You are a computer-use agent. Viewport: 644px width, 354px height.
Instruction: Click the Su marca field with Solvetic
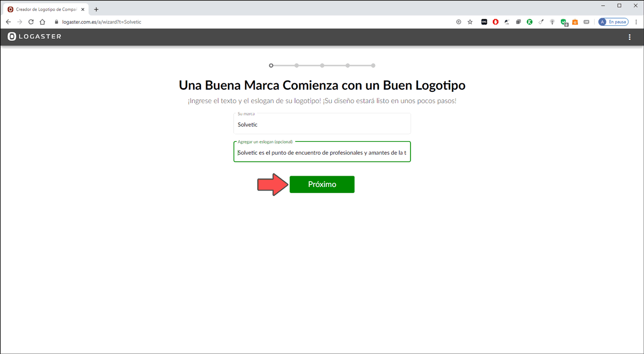click(x=322, y=124)
